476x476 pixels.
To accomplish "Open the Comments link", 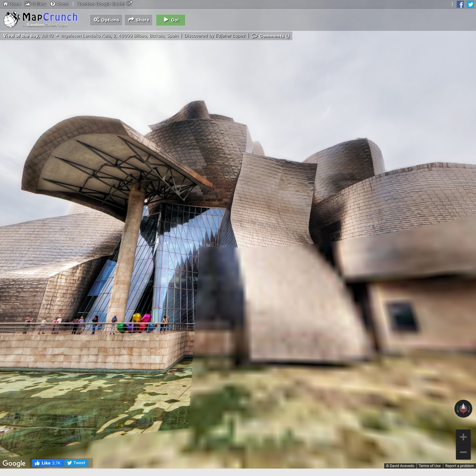I will tap(271, 36).
